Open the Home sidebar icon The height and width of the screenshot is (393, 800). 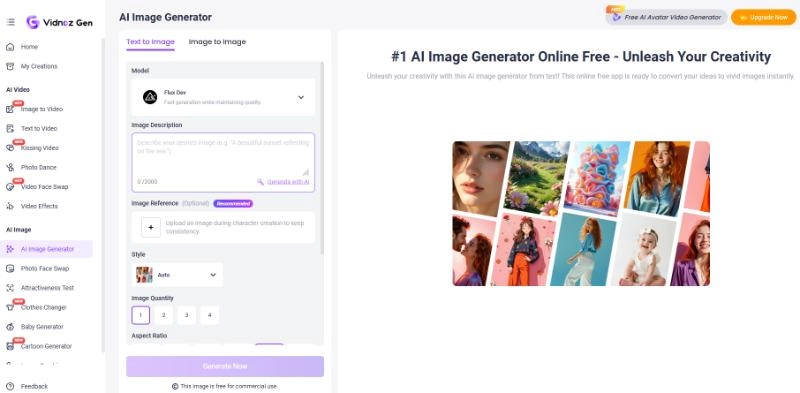10,47
